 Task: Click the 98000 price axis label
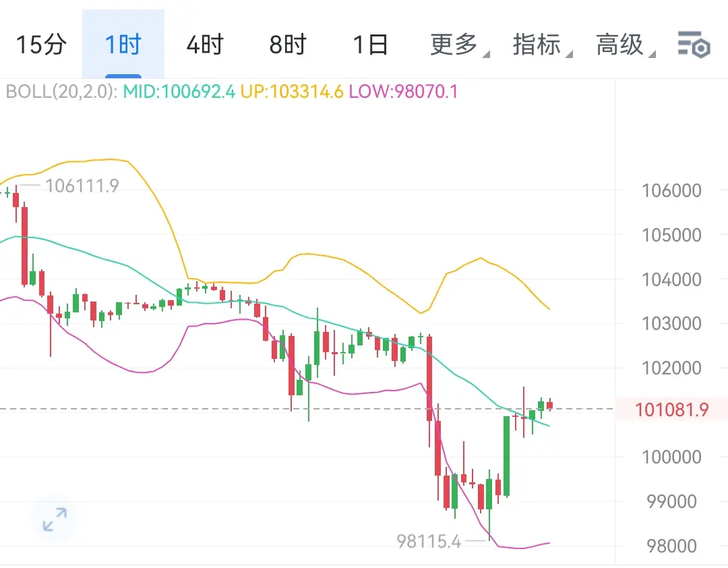tap(671, 546)
